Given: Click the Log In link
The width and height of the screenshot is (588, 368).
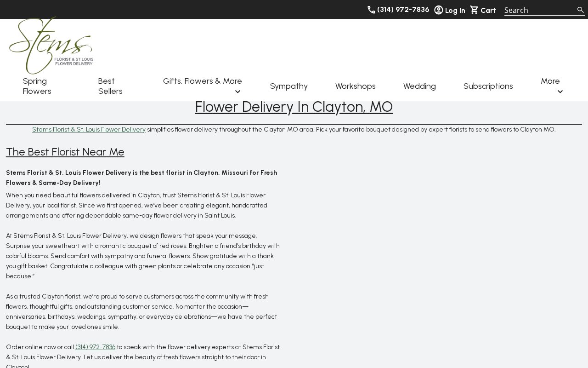Looking at the screenshot, I should click(x=455, y=10).
